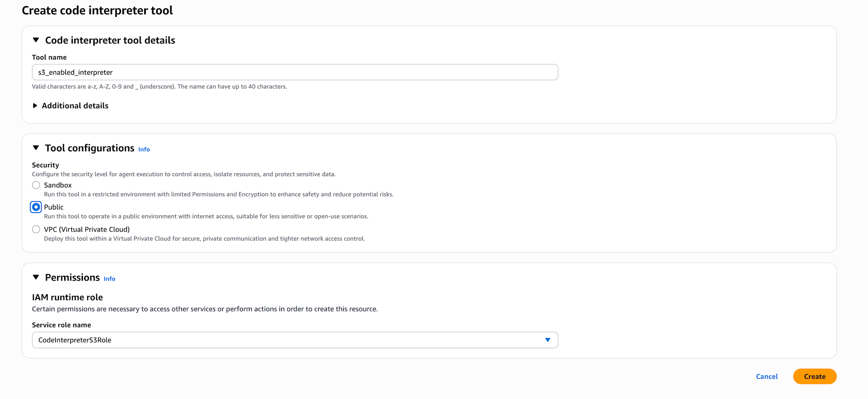Click the collapse triangle beside Permissions
The width and height of the screenshot is (868, 399).
coord(36,277)
